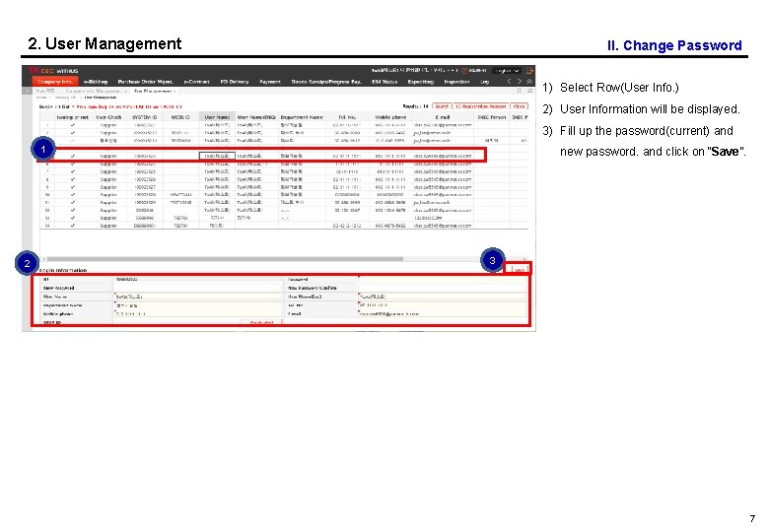Click the right arrow menu navigation icon

tap(520, 82)
